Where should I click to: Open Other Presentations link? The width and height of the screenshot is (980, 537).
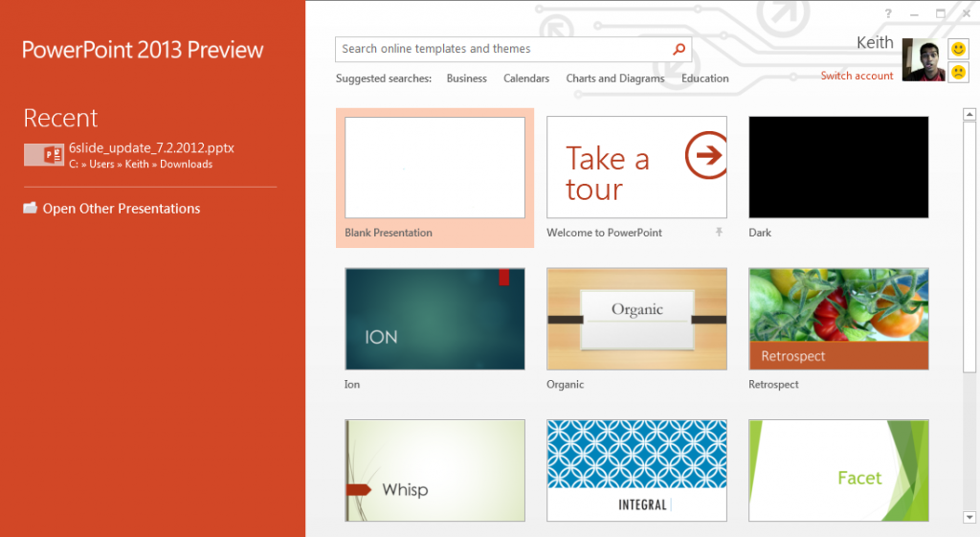pyautogui.click(x=122, y=208)
